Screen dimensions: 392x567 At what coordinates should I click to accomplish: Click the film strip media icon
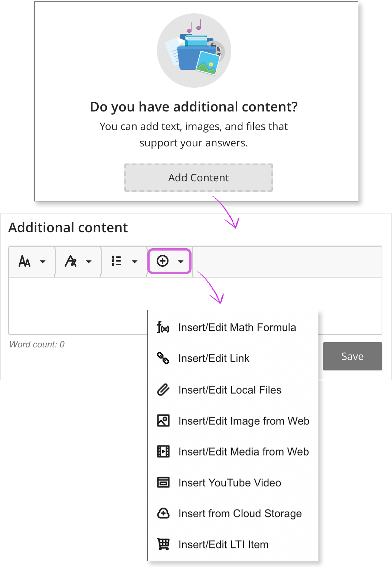[163, 451]
